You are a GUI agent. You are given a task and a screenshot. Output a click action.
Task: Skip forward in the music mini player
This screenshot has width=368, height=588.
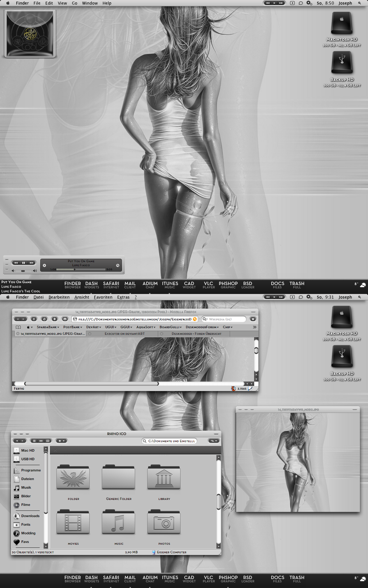pos(31,263)
